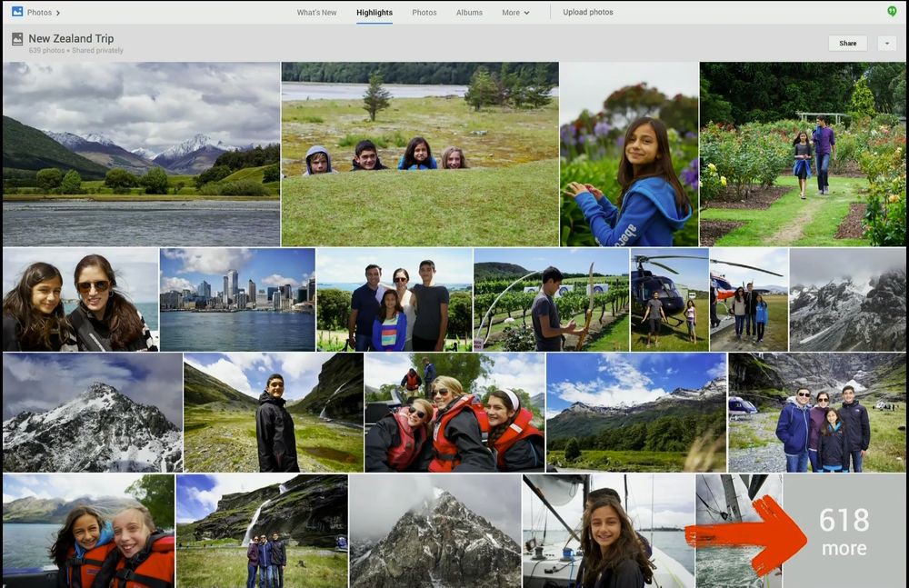This screenshot has height=588, width=909.
Task: View the couple walking in garden photo
Action: (x=803, y=154)
